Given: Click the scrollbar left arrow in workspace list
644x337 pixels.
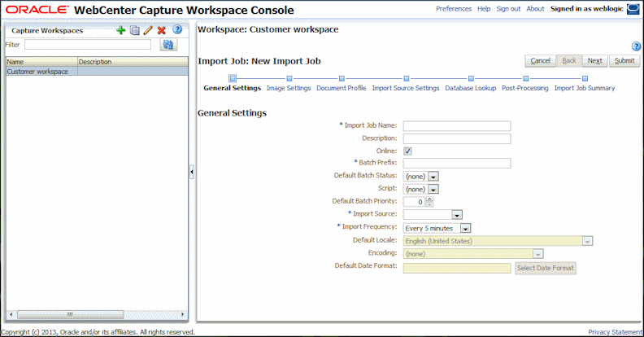Looking at the screenshot, I should click(x=11, y=314).
